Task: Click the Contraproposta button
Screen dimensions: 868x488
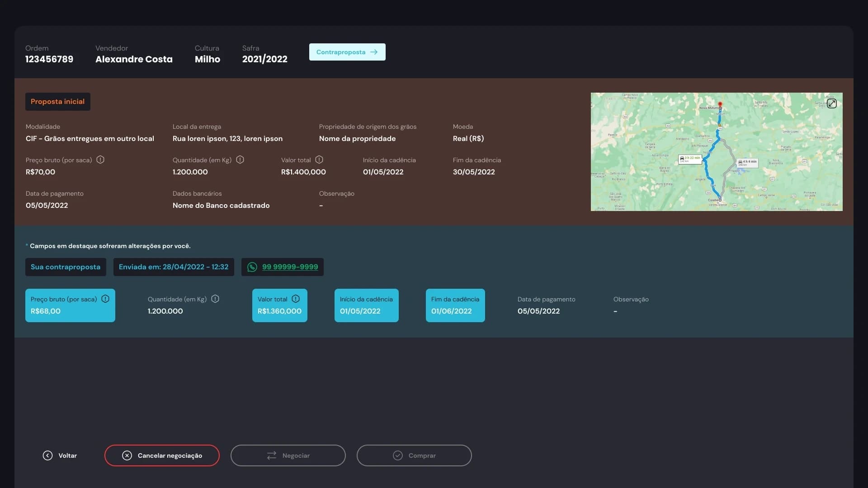Action: point(347,52)
